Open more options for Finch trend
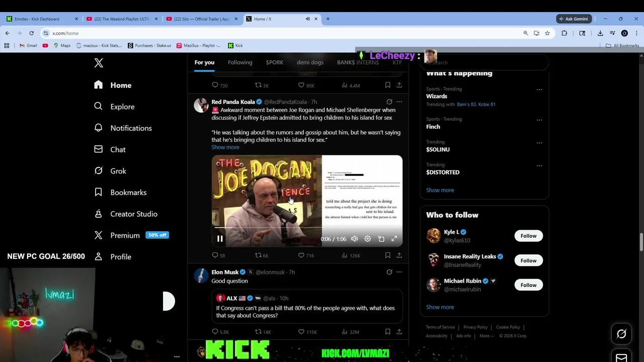Image resolution: width=644 pixels, height=362 pixels. pos(539,120)
